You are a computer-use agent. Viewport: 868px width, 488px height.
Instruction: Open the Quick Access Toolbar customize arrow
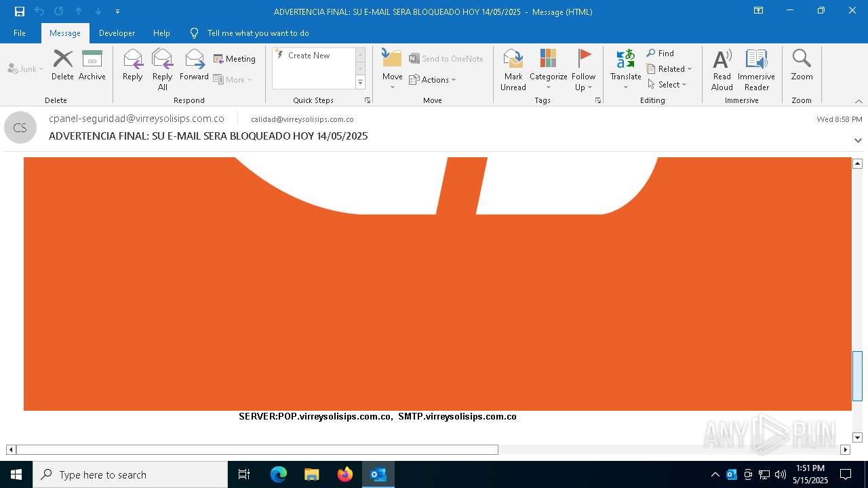pos(117,12)
